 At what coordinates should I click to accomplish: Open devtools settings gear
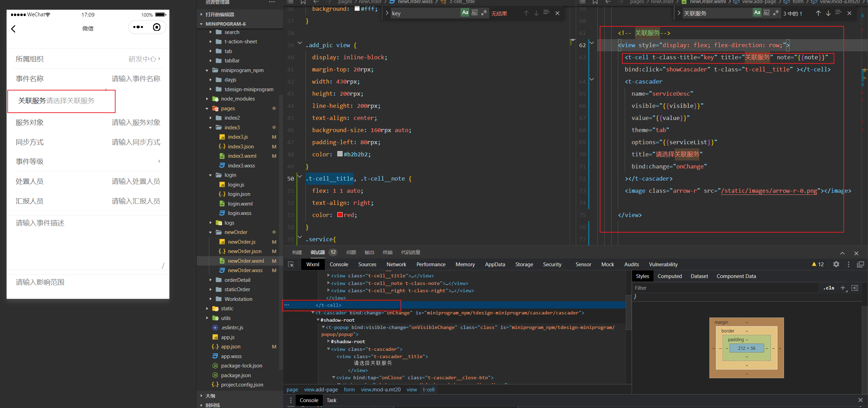tap(836, 264)
